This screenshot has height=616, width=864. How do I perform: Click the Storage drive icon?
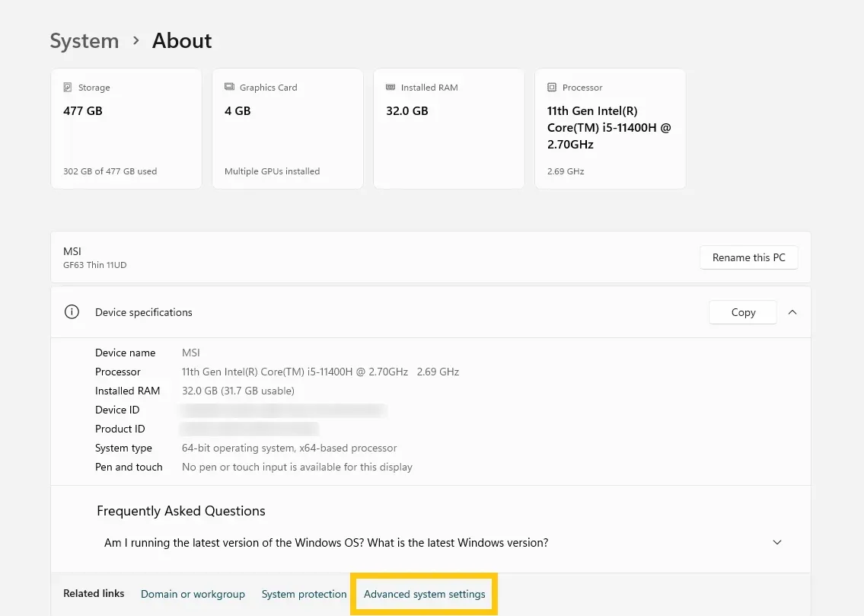pyautogui.click(x=67, y=87)
